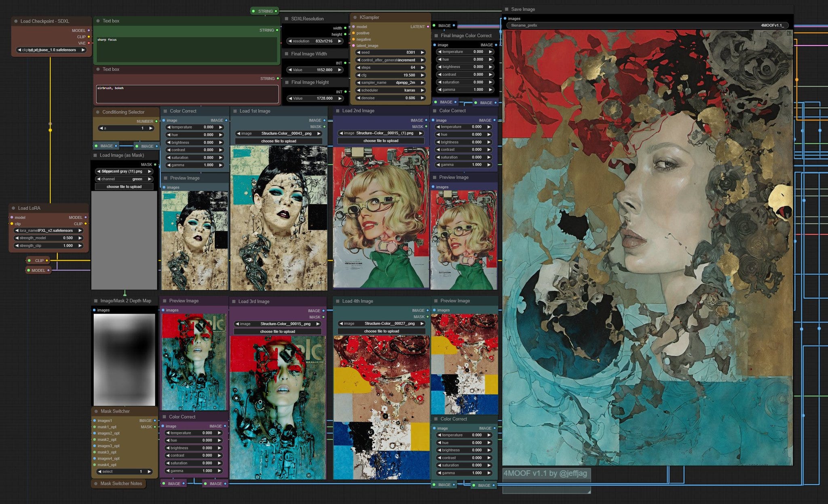
Task: Click choose file to upload in Load 4th Image
Action: click(381, 331)
